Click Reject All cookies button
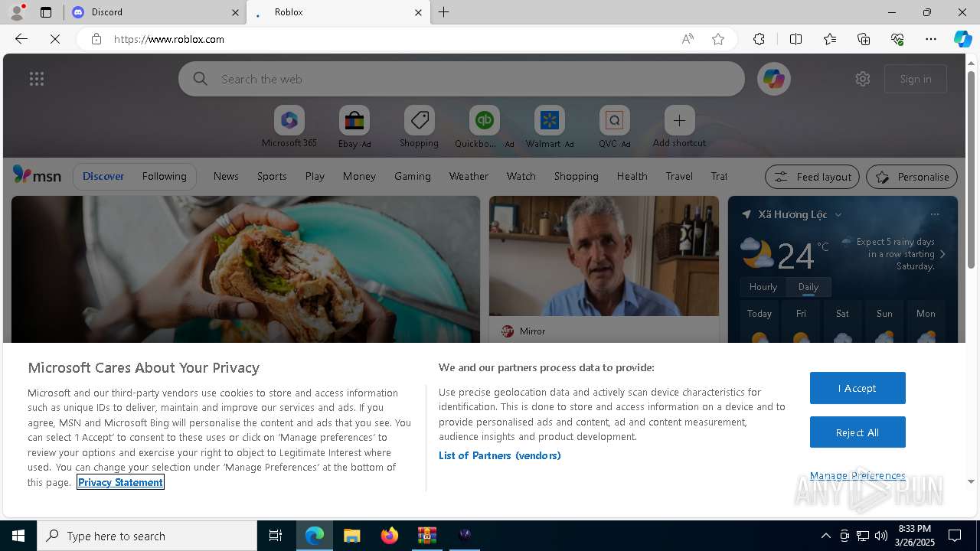 857,432
